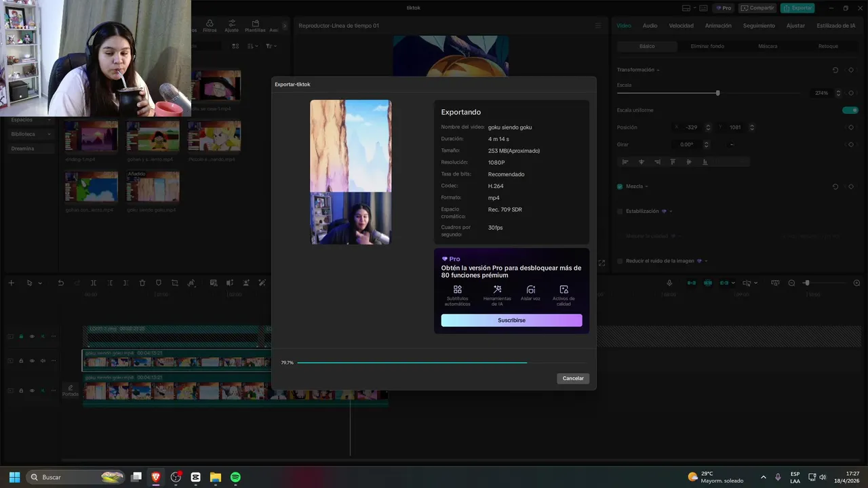The image size is (868, 488).
Task: Click align left icon under Girar
Action: pyautogui.click(x=625, y=162)
